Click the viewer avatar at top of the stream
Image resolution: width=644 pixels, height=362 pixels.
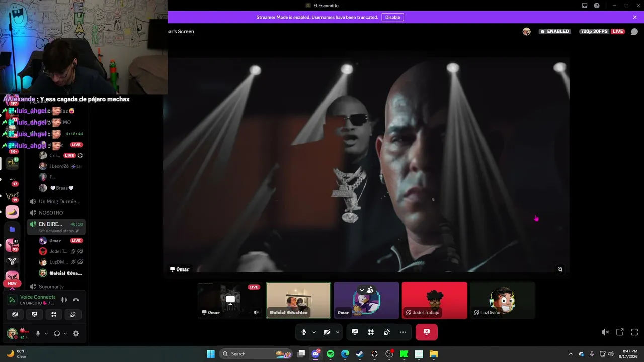(527, 31)
